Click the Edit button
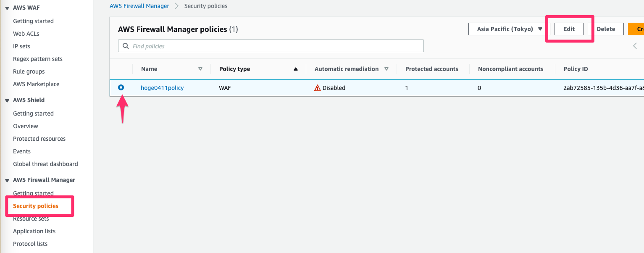644x253 pixels. pos(569,29)
